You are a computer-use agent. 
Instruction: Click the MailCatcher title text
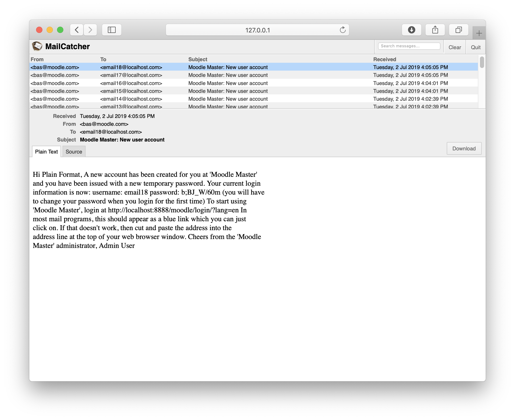68,46
